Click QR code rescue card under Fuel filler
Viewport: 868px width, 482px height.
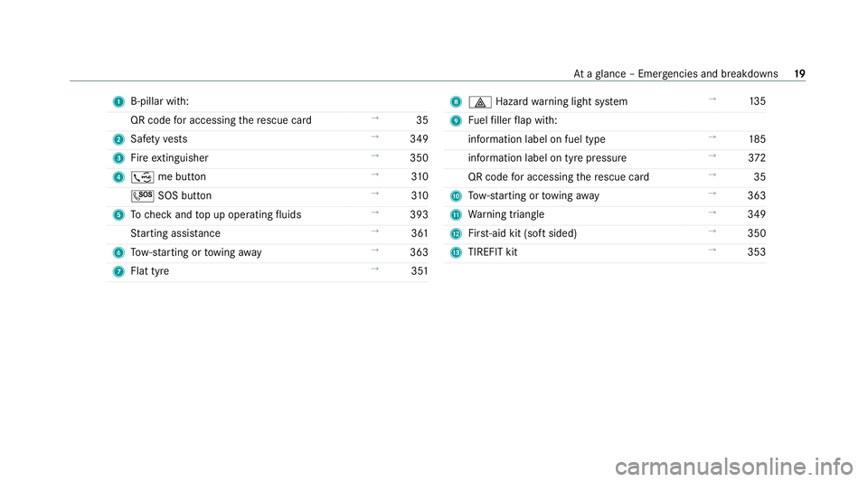pos(558,177)
